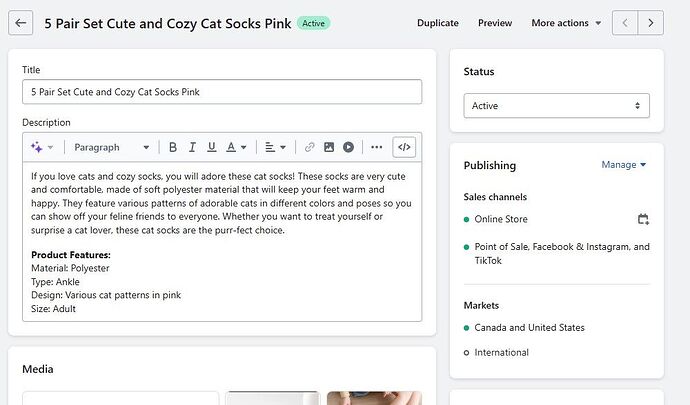Click the Design: Various cat patterns line
690x405 pixels.
pos(106,295)
